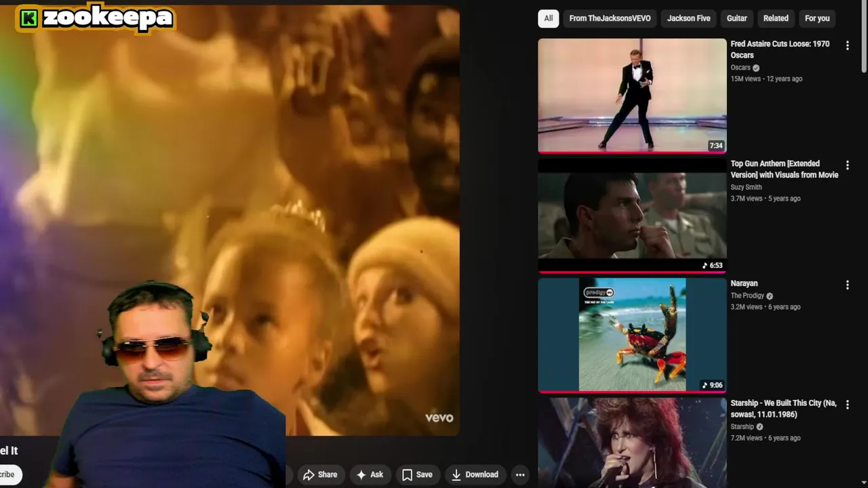Filter suggestions by Jackson Five
The width and height of the screenshot is (868, 488).
point(688,18)
